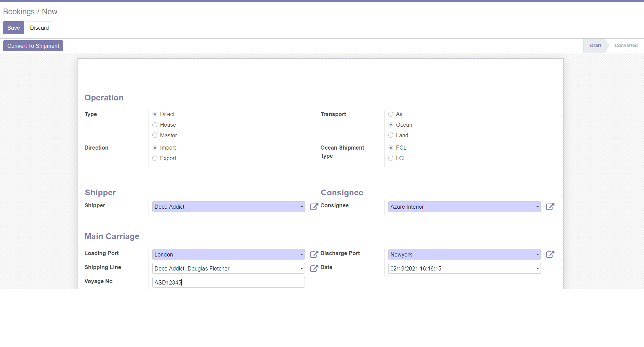Open external link for Consignee Azure Interior

pyautogui.click(x=550, y=207)
